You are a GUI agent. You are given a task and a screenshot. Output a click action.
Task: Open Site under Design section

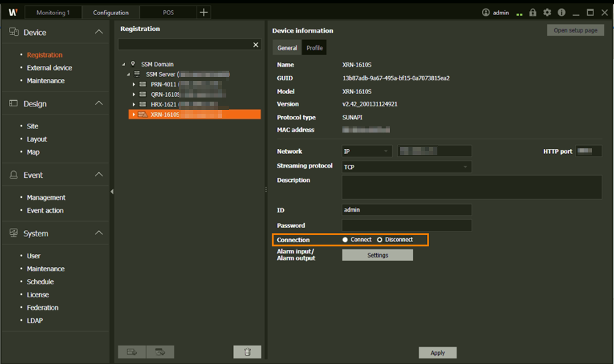(x=32, y=126)
